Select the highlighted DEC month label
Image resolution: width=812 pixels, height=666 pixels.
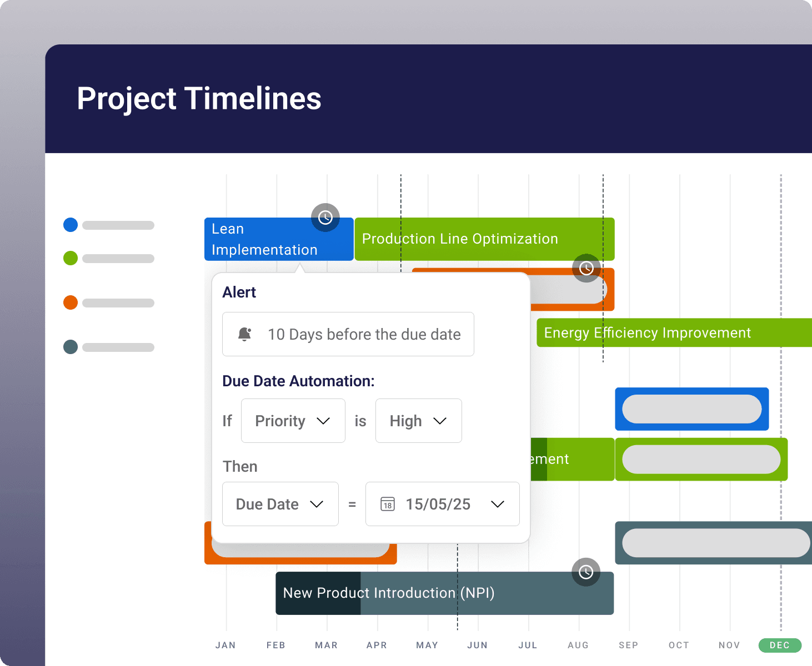click(x=780, y=645)
